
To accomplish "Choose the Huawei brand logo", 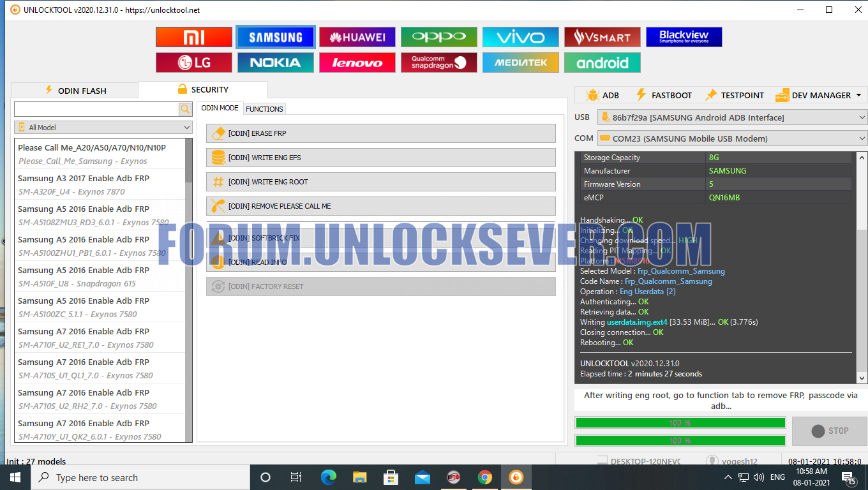I will pyautogui.click(x=357, y=37).
